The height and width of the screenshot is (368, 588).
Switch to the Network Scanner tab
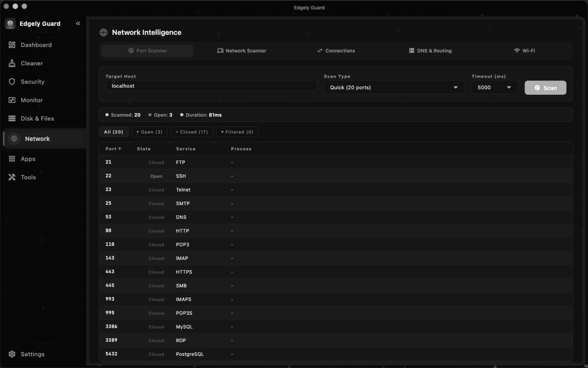pyautogui.click(x=241, y=51)
